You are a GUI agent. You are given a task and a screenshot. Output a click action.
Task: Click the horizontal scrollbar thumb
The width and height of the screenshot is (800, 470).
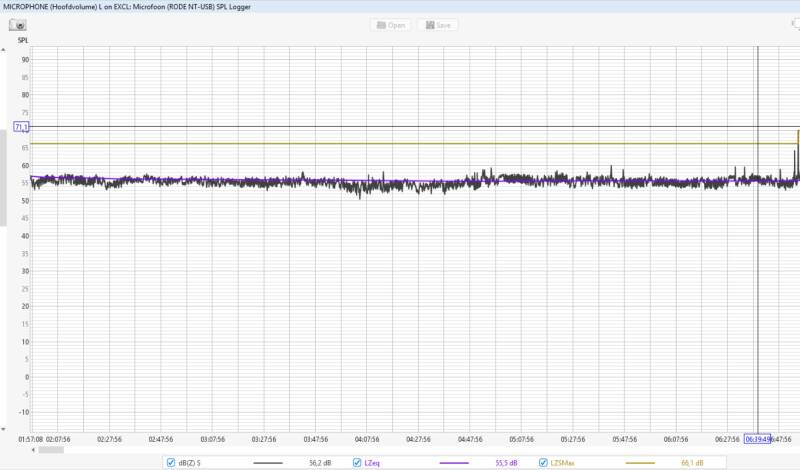52,449
